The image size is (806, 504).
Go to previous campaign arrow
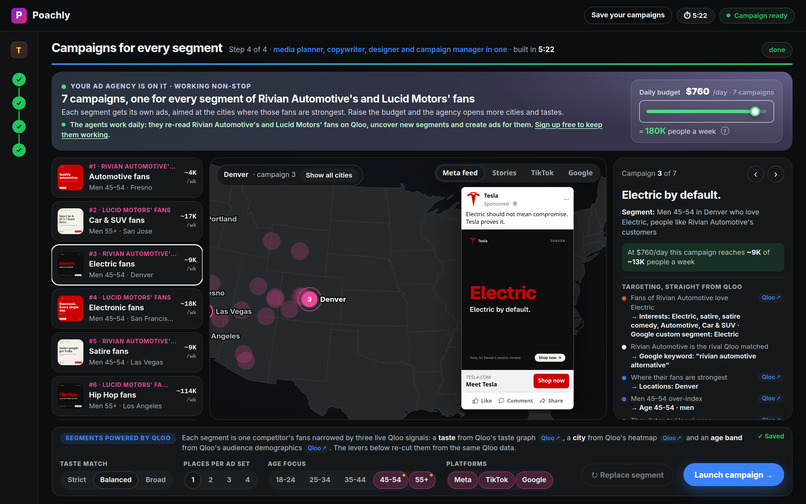click(755, 174)
